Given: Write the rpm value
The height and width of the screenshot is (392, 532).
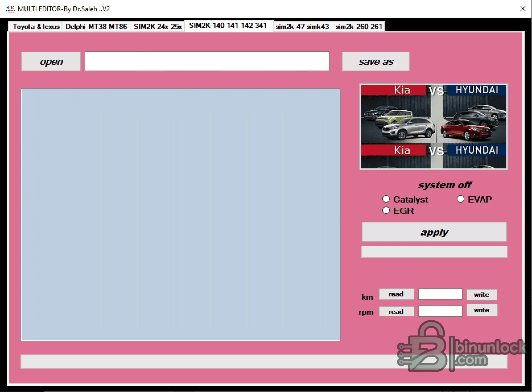Looking at the screenshot, I should tap(482, 310).
